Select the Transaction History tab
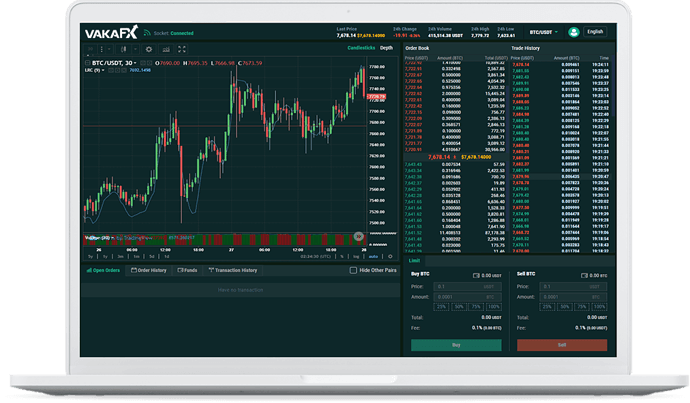 [233, 270]
